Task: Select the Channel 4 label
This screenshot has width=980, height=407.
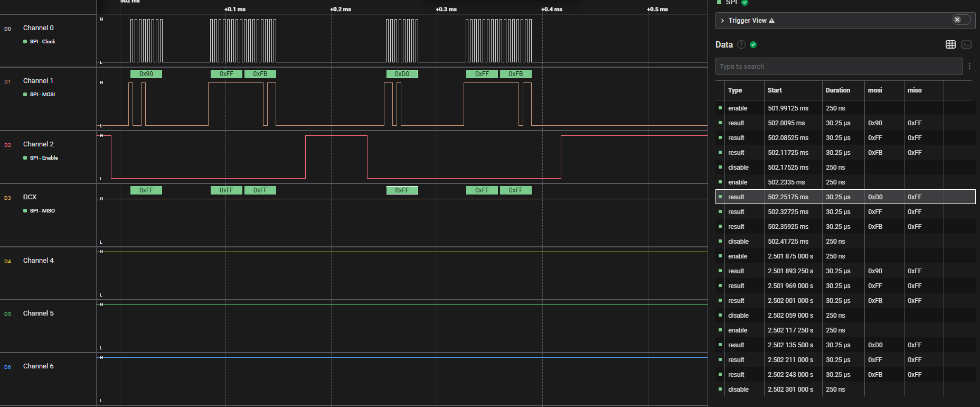Action: pyautogui.click(x=39, y=261)
